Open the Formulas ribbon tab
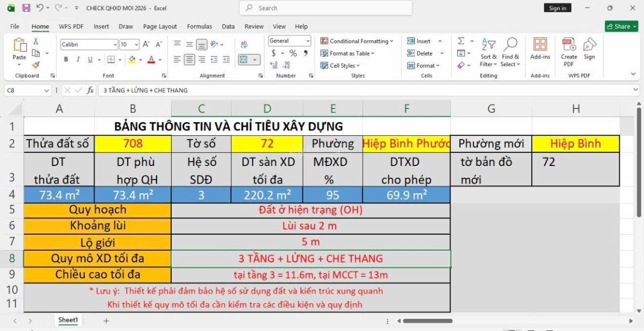This screenshot has height=331, width=644. 200,27
